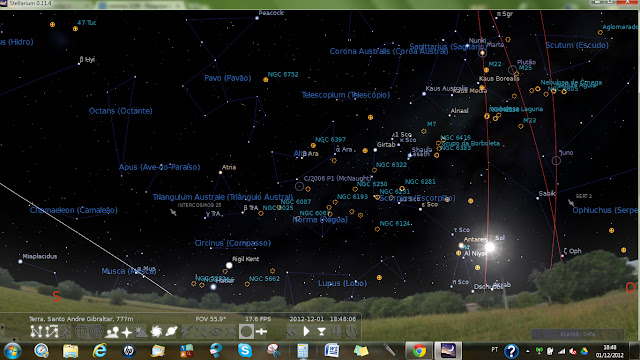Image resolution: width=640 pixels, height=360 pixels.
Task: Select the star Sabik
Action: coord(538,198)
